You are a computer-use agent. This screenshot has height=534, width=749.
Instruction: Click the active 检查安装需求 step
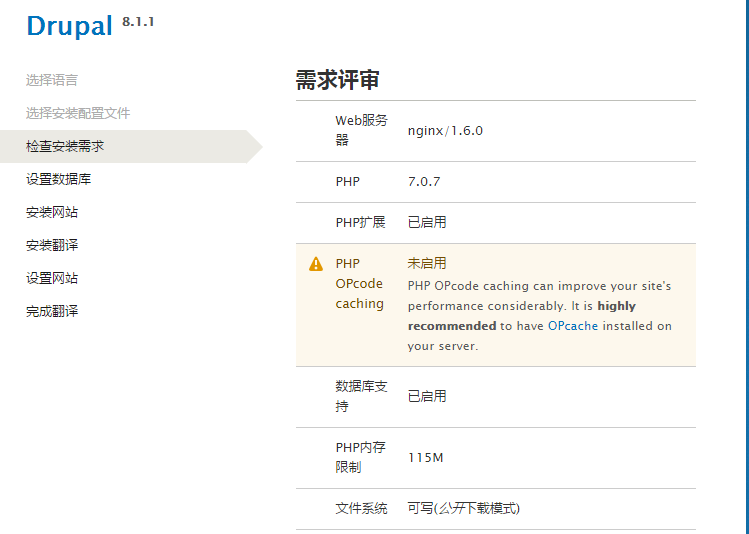[65, 146]
